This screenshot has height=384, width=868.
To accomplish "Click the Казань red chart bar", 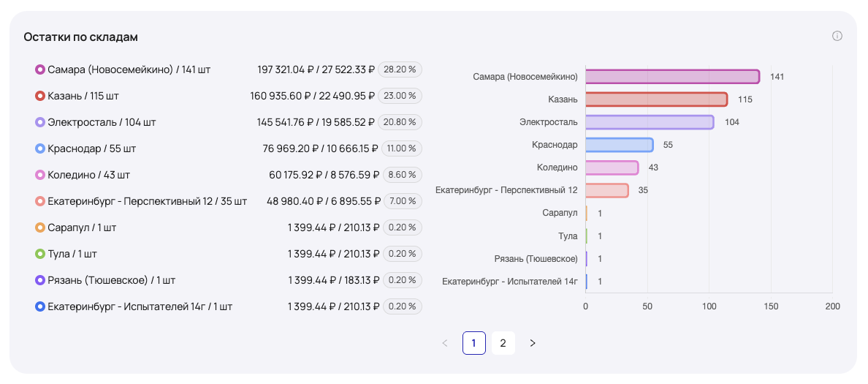I will tap(656, 99).
